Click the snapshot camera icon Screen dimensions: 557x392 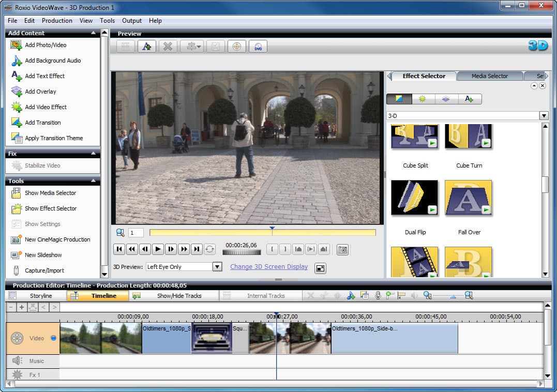(x=342, y=250)
